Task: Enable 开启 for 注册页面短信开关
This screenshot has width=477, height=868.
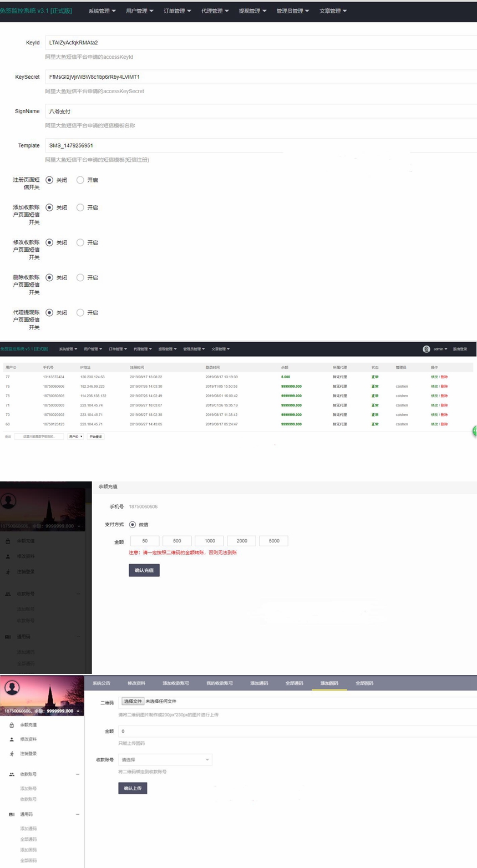Action: (80, 180)
